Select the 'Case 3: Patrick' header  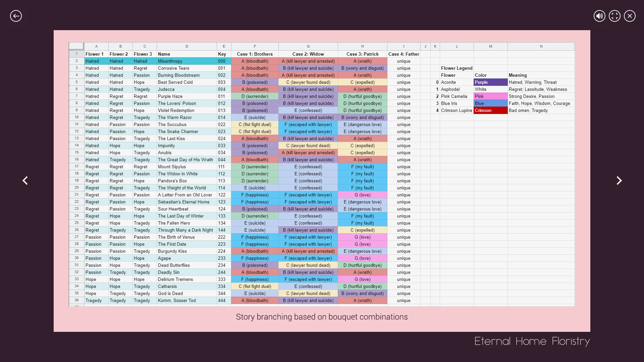(362, 54)
